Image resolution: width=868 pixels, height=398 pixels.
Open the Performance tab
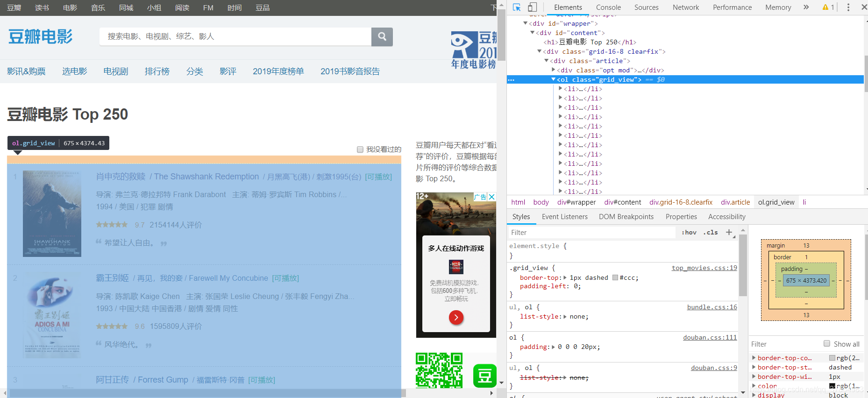point(732,7)
